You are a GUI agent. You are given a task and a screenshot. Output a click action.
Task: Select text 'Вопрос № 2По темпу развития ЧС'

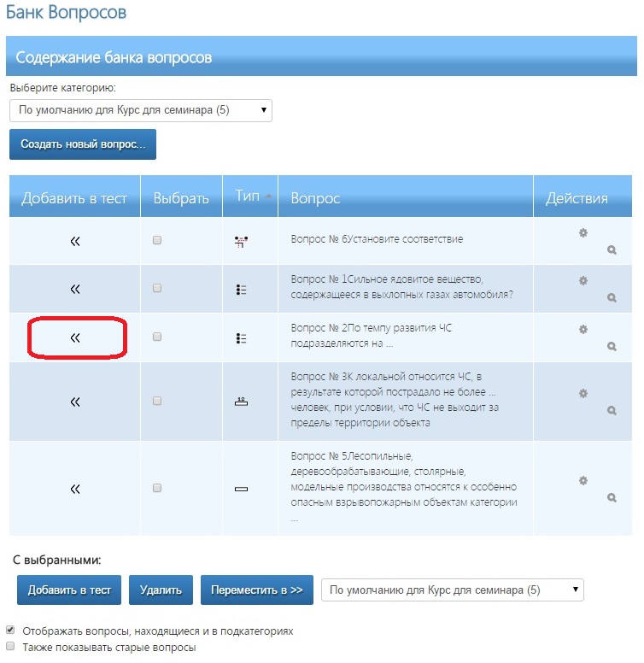coord(371,328)
